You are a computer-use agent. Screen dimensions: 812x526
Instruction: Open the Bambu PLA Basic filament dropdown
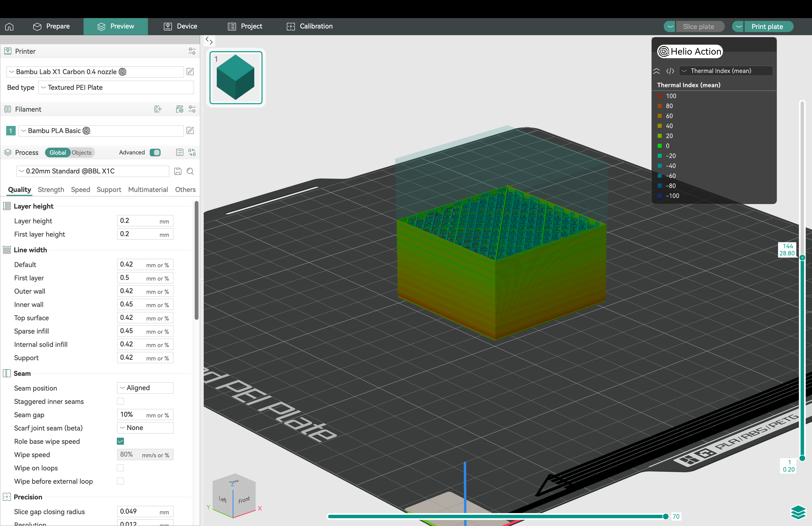click(101, 131)
